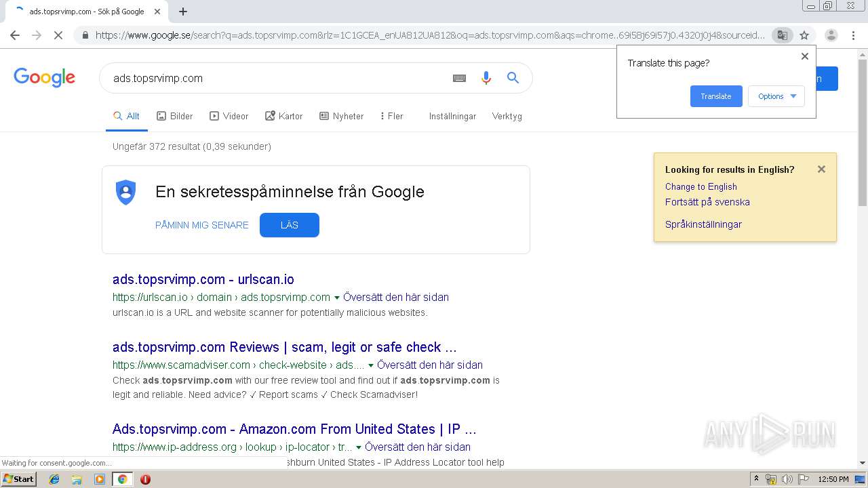
Task: Click Översätt den här sidan for urlscan.io
Action: pyautogui.click(x=396, y=297)
